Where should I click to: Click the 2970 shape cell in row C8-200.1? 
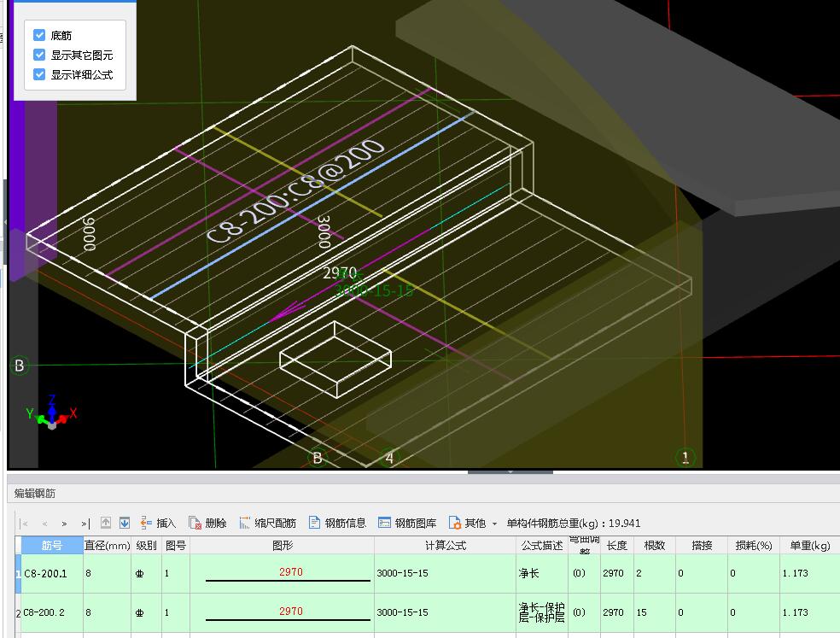tap(283, 573)
